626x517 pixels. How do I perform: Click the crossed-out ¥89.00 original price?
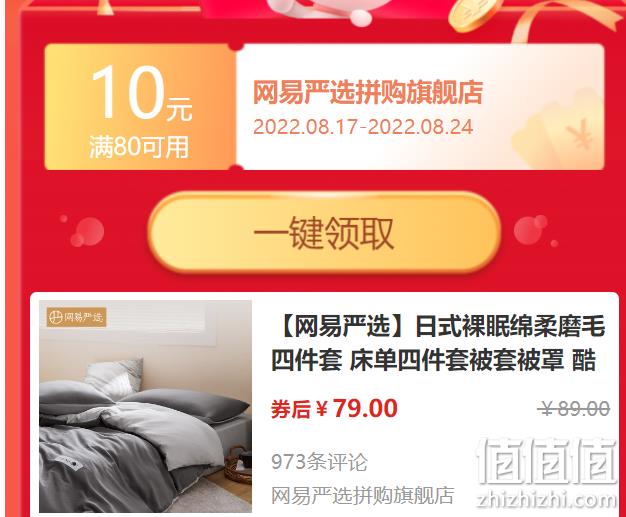[574, 408]
